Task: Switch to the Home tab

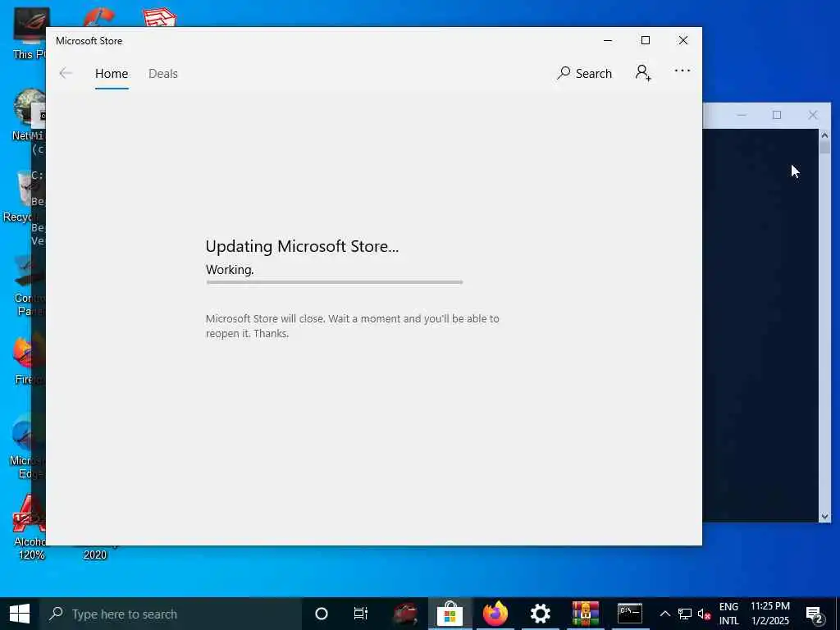Action: click(112, 74)
